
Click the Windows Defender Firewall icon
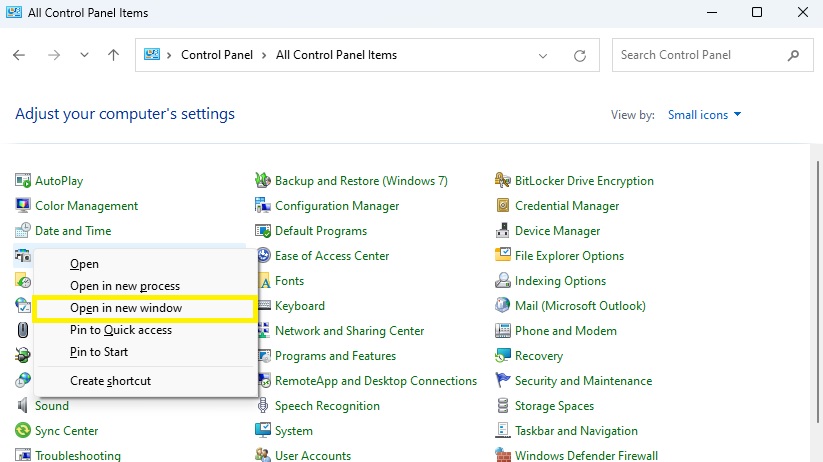tap(502, 455)
